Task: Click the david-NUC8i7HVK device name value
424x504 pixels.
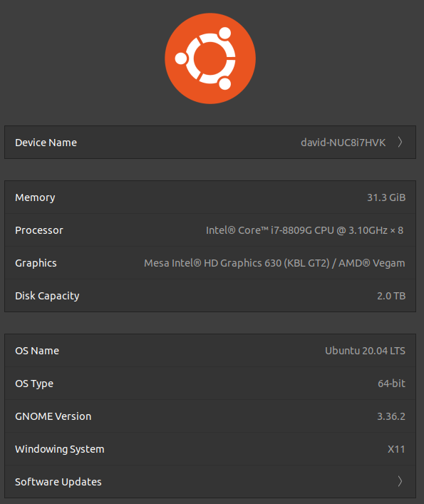Action: (x=343, y=143)
